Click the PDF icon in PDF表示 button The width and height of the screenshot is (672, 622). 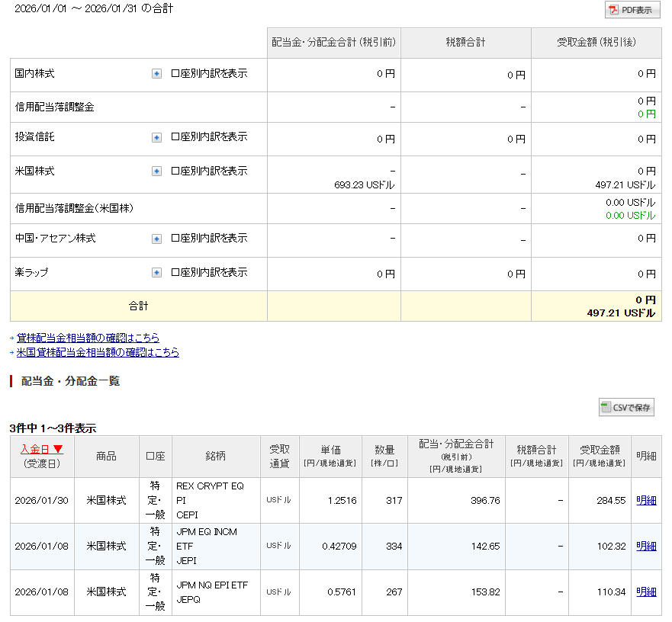[613, 10]
